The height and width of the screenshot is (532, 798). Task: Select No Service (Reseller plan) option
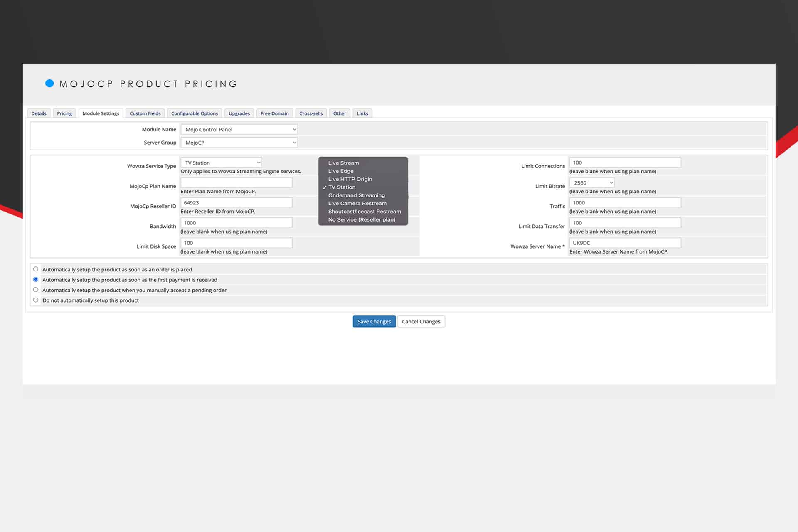coord(362,219)
